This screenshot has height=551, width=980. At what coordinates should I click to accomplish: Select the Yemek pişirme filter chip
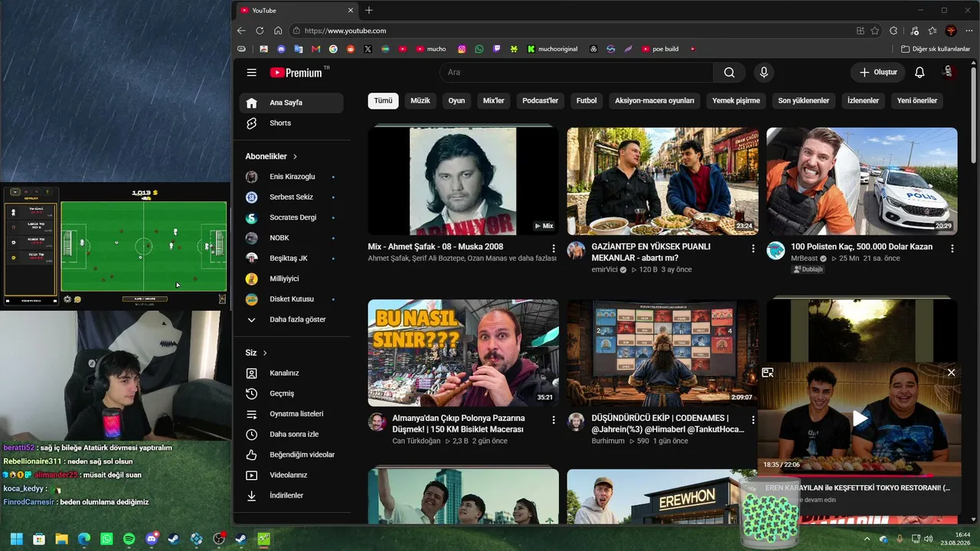pyautogui.click(x=737, y=101)
